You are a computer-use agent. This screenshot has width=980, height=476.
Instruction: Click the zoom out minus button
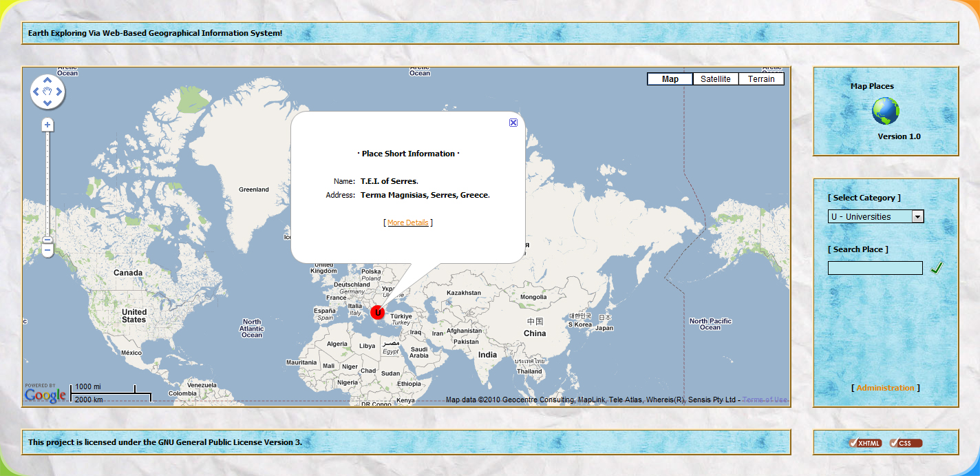pyautogui.click(x=47, y=251)
